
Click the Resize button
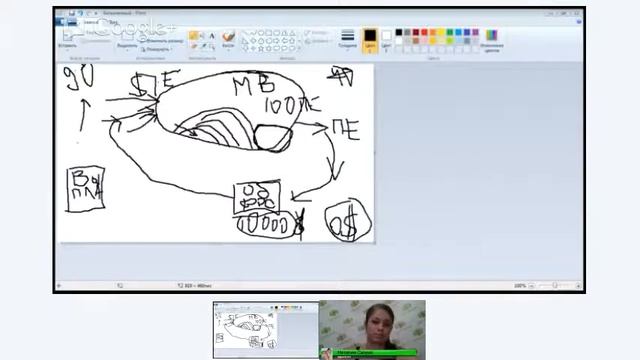point(162,41)
